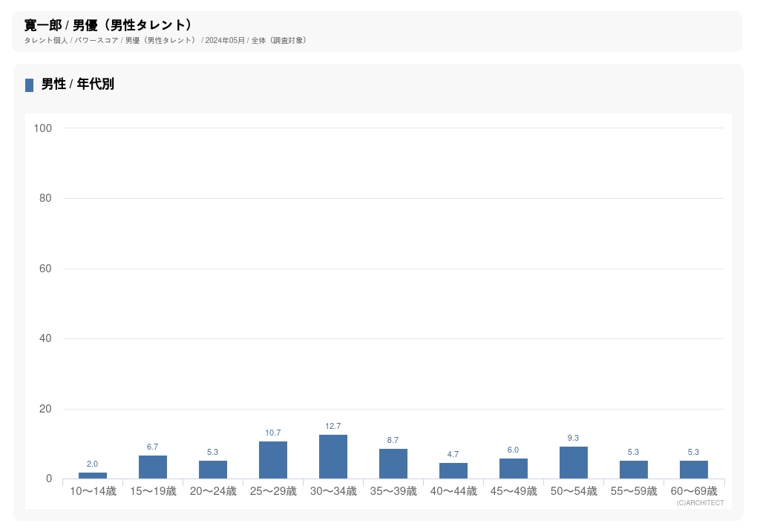The width and height of the screenshot is (760, 532).
Task: Click the 55〜59歳 bar
Action: [x=634, y=470]
